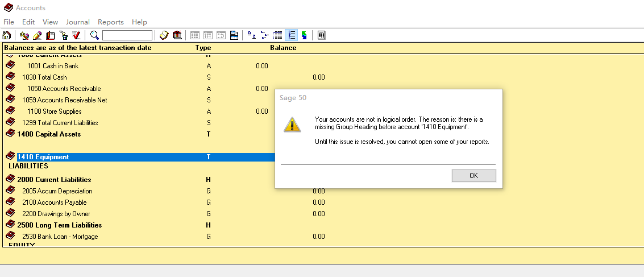Switch to display by small icon
644x277 pixels.
pos(265,35)
